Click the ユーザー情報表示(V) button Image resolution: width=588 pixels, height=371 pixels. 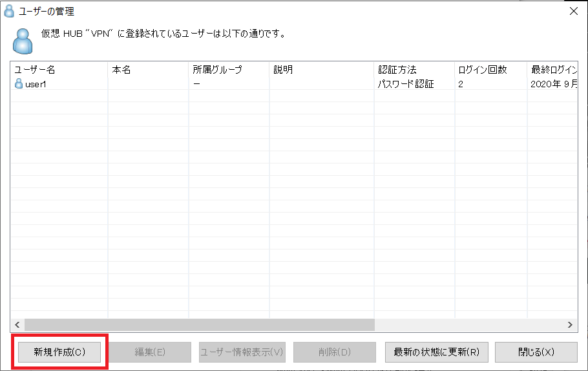(x=242, y=352)
